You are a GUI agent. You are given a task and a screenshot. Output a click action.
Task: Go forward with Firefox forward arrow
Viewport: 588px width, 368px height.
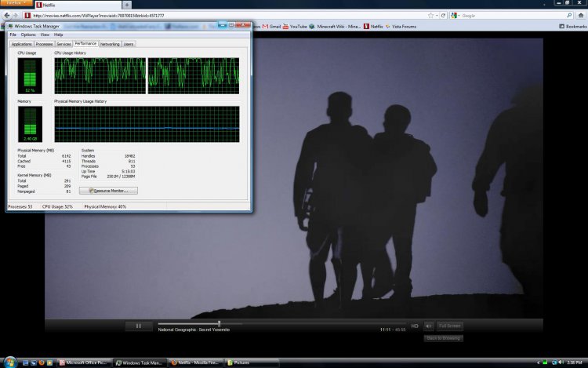tap(16, 16)
